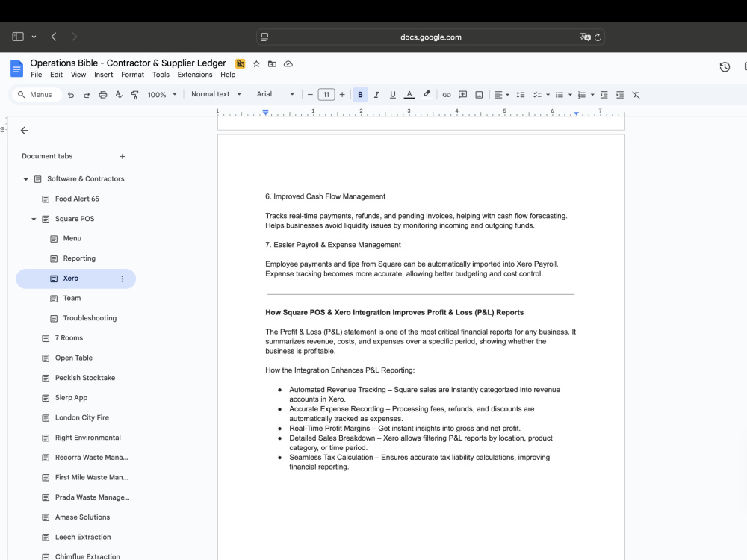747x560 pixels.
Task: Open the highlight color pen
Action: click(427, 94)
